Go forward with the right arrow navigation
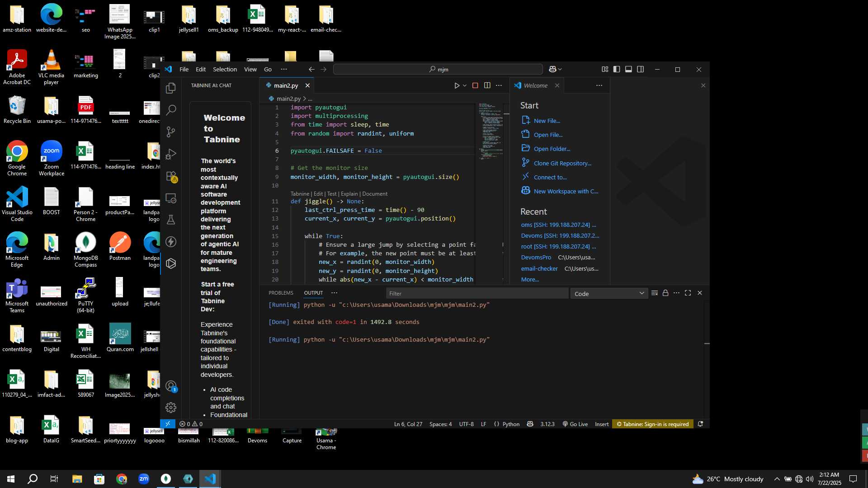This screenshot has width=868, height=488. click(x=323, y=69)
